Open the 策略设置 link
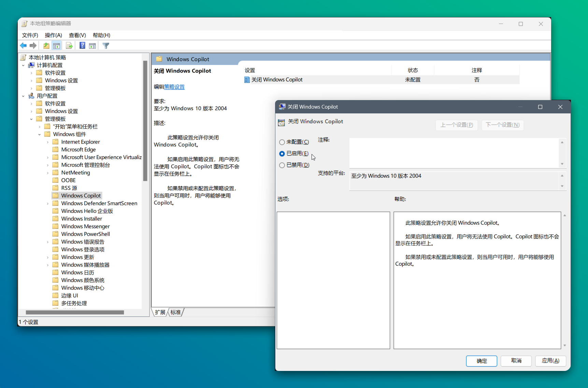588x388 pixels. click(174, 87)
